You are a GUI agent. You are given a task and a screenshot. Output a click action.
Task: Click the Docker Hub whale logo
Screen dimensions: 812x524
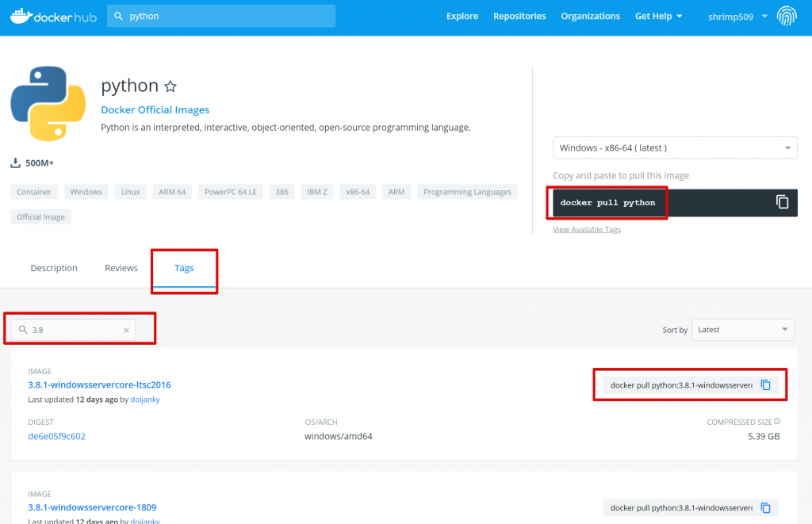click(53, 16)
